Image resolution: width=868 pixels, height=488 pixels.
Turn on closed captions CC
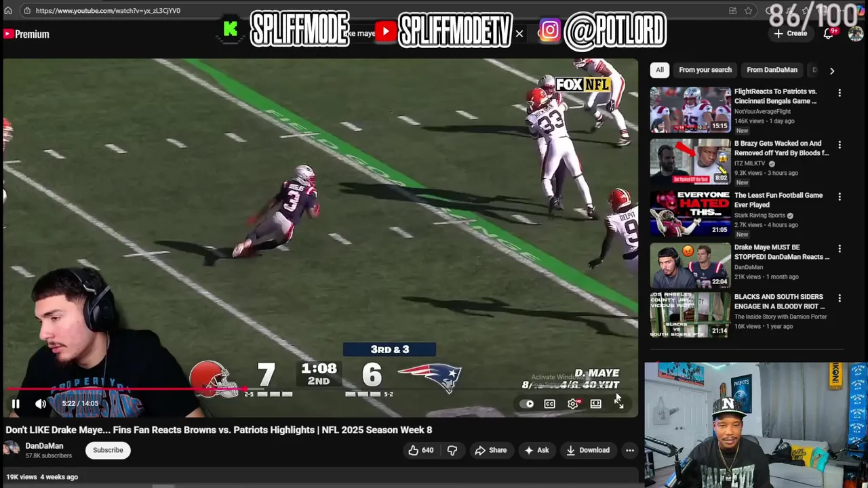click(549, 404)
